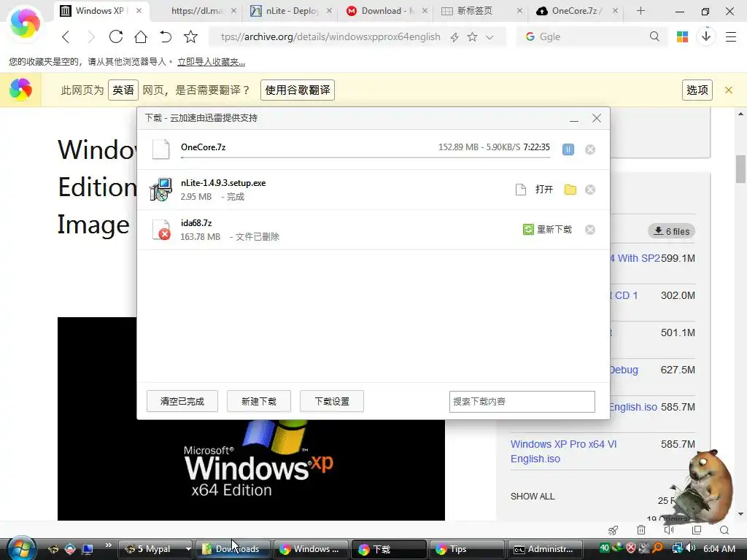Click the archive.org address bar

tap(330, 36)
